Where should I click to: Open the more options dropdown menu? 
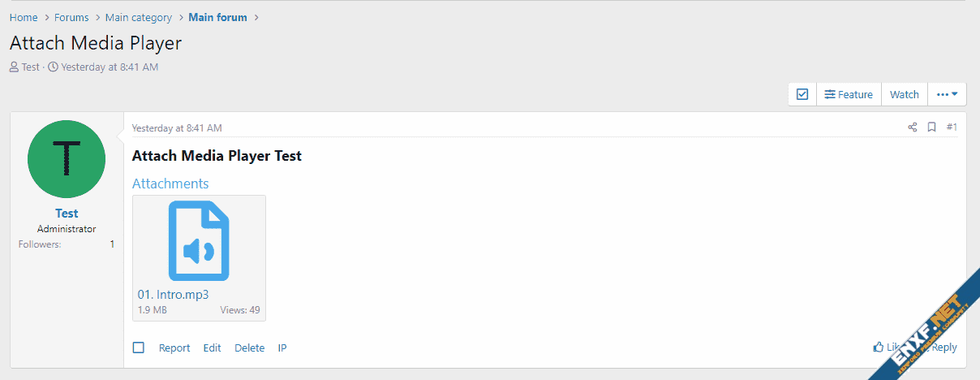tap(947, 94)
